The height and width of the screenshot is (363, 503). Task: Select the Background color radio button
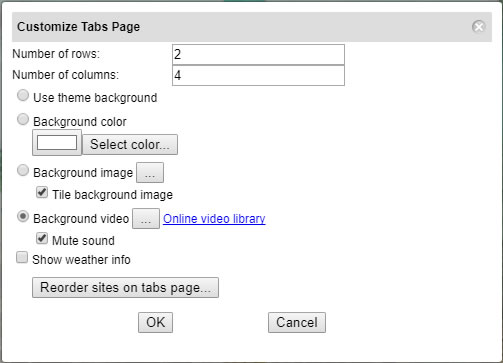pos(23,119)
